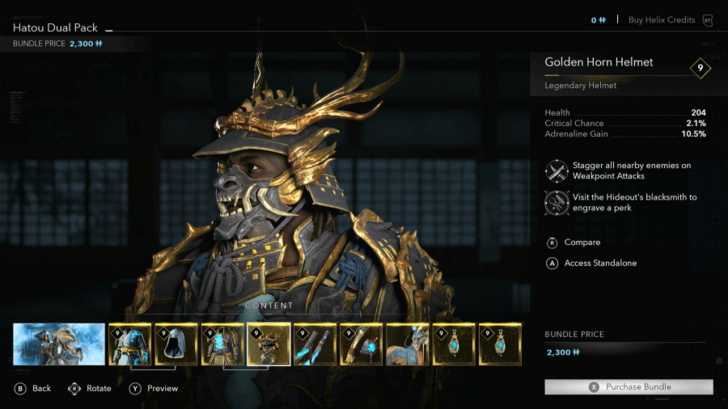The width and height of the screenshot is (728, 409).
Task: Click the A glyph for Access Standalone
Action: click(552, 263)
